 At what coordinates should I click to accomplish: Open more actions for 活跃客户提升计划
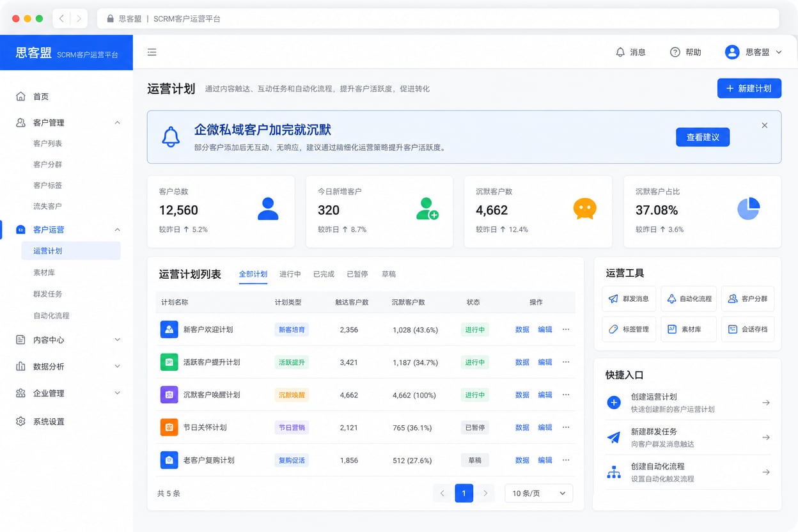point(566,362)
